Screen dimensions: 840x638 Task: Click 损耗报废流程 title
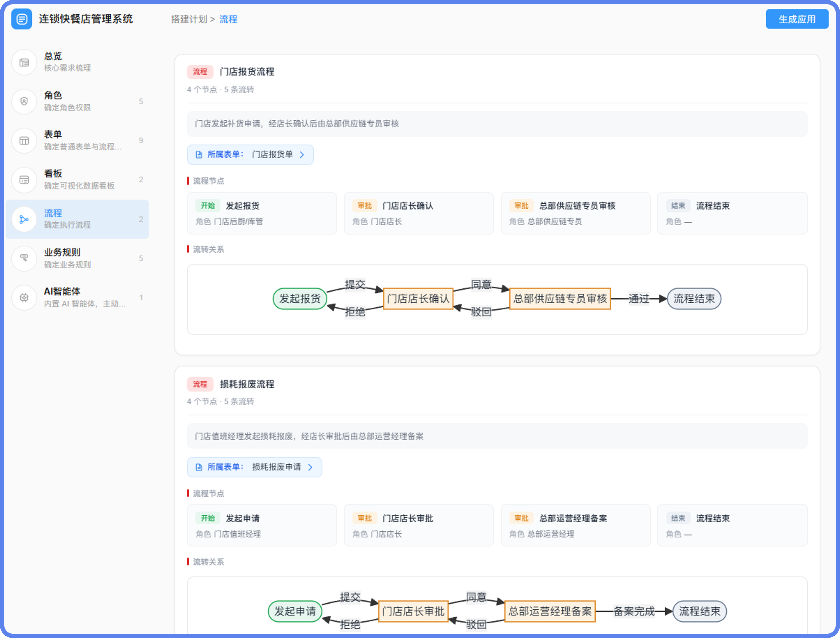pos(247,384)
